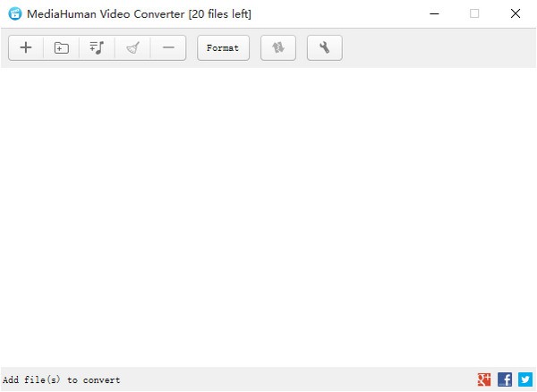This screenshot has height=392, width=537.
Task: Open the Format selection button
Action: coord(223,48)
